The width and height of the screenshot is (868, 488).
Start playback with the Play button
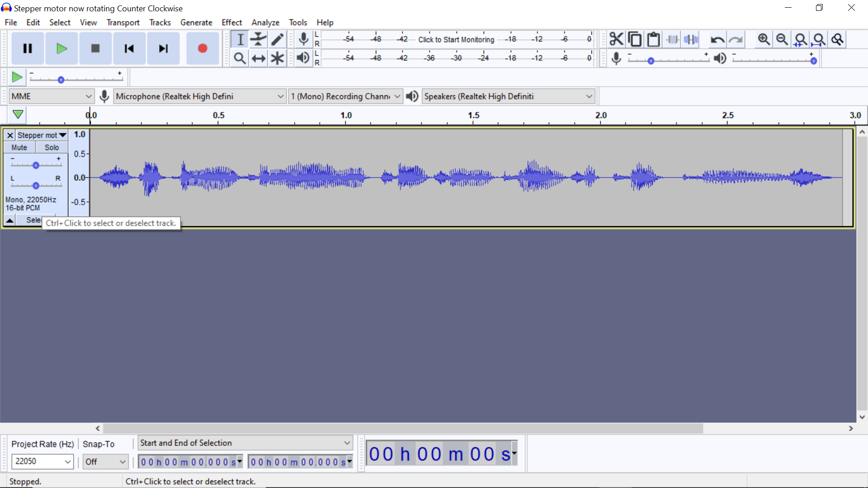click(x=61, y=48)
